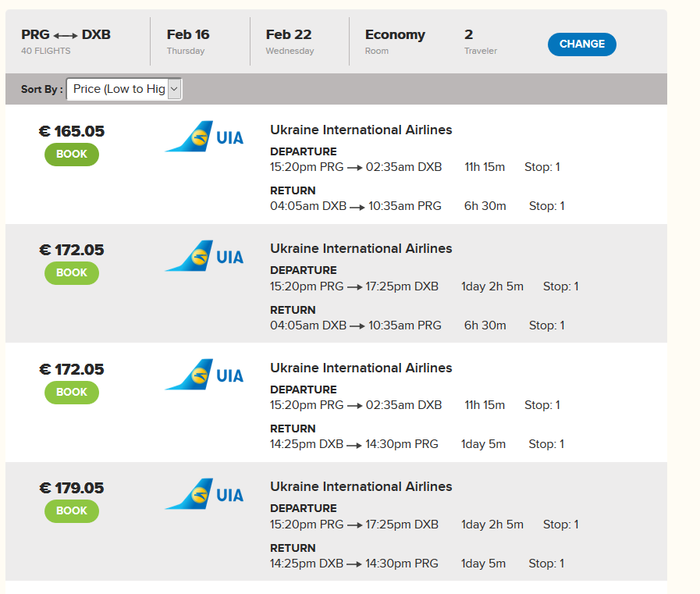Book the first €172.05 flight
The height and width of the screenshot is (594, 700).
coord(72,273)
